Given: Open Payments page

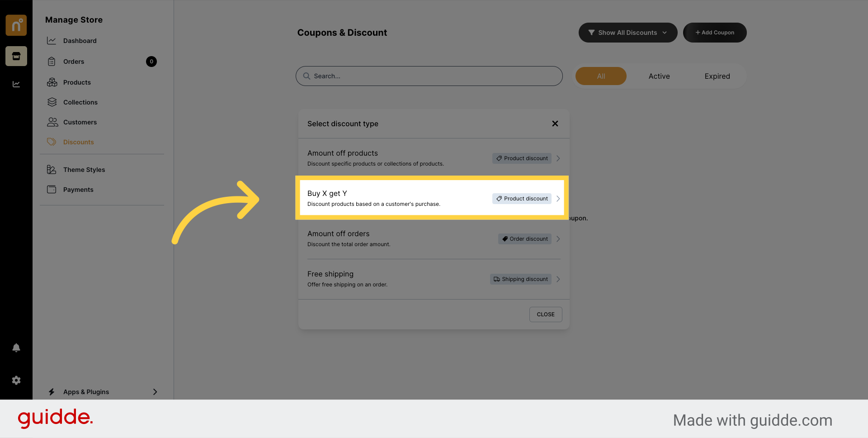Looking at the screenshot, I should [78, 190].
